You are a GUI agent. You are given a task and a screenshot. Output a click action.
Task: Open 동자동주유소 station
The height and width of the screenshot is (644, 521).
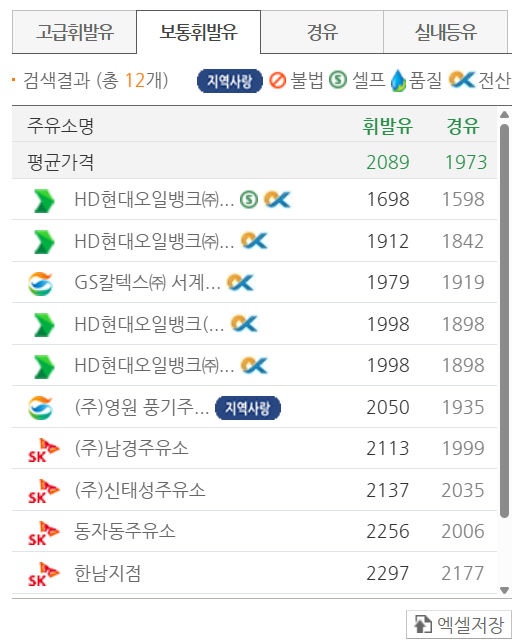[x=124, y=531]
